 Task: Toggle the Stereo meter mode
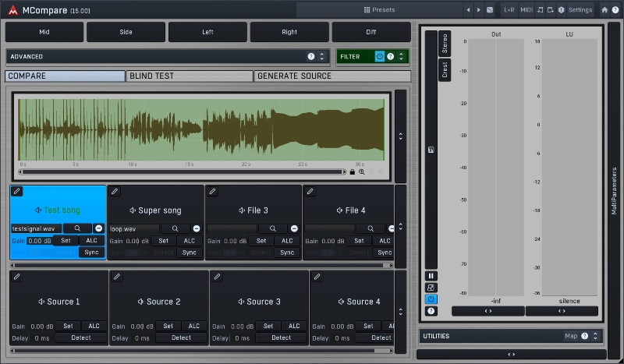tap(445, 44)
